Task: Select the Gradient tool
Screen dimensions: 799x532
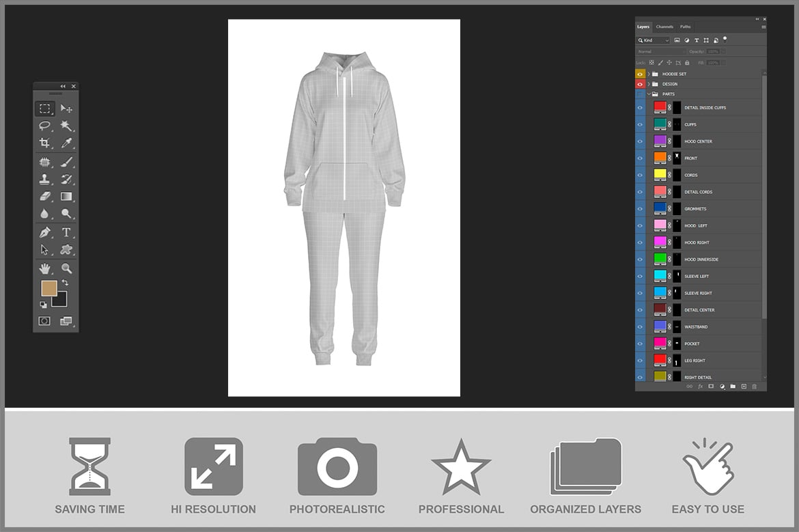Action: click(66, 196)
